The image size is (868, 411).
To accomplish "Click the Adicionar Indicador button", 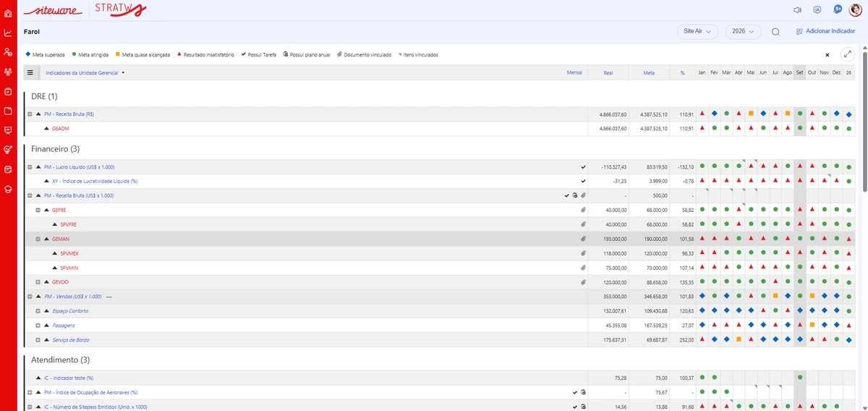I will pos(825,32).
